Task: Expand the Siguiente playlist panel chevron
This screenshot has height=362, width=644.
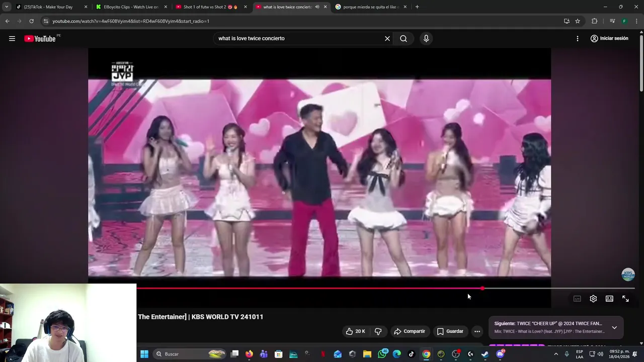Action: click(614, 327)
